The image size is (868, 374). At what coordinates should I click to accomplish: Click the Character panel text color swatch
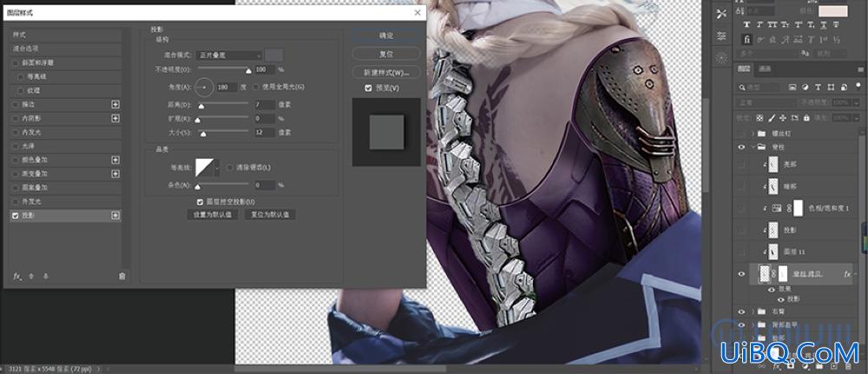[833, 11]
